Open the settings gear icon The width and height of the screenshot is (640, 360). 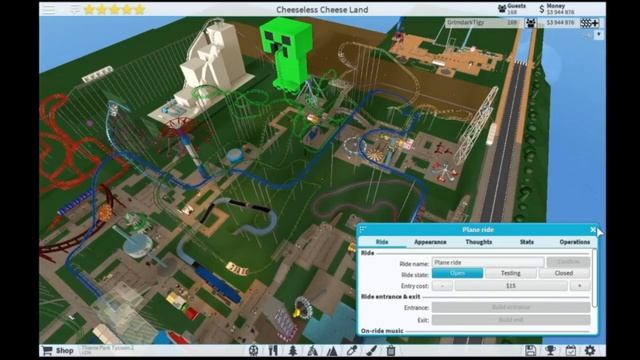pos(590,350)
